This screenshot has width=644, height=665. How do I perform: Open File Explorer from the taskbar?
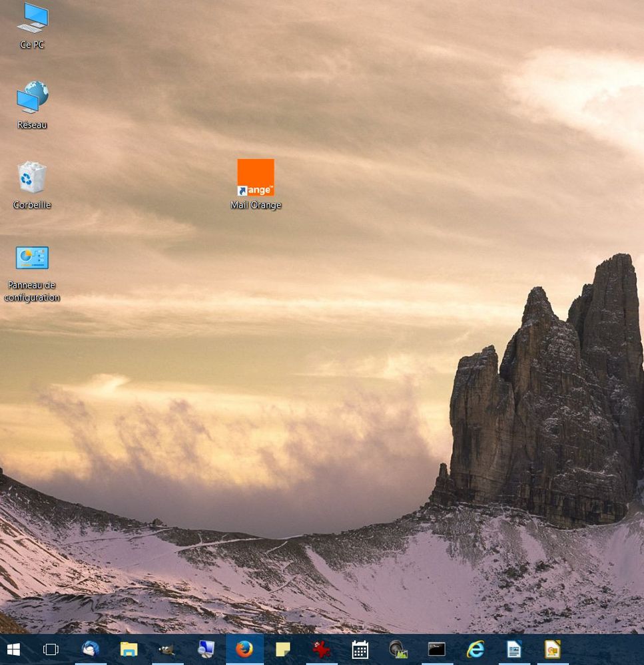point(129,649)
